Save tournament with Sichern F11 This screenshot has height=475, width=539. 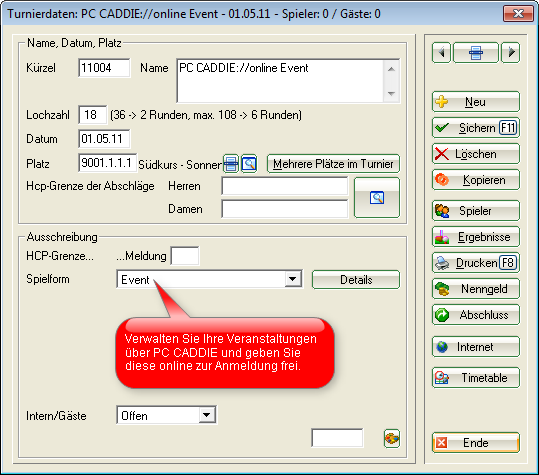(476, 128)
